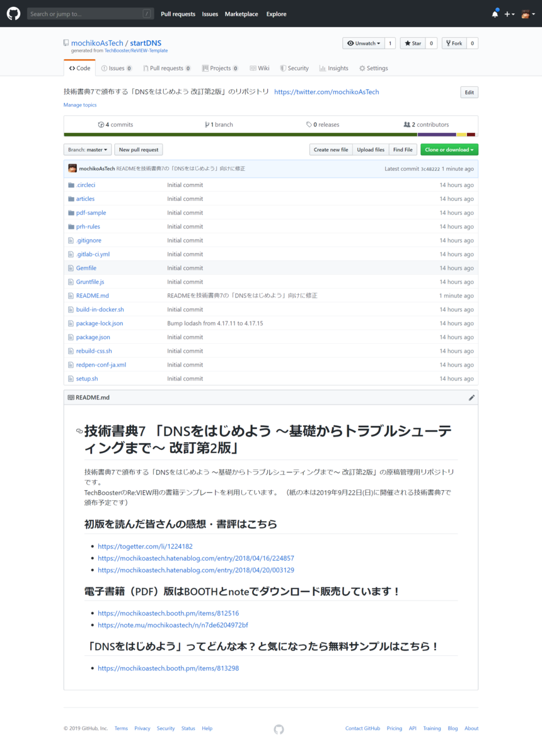Click the Octocat logo in the header
Viewport: 542px width, 756px height.
13,13
